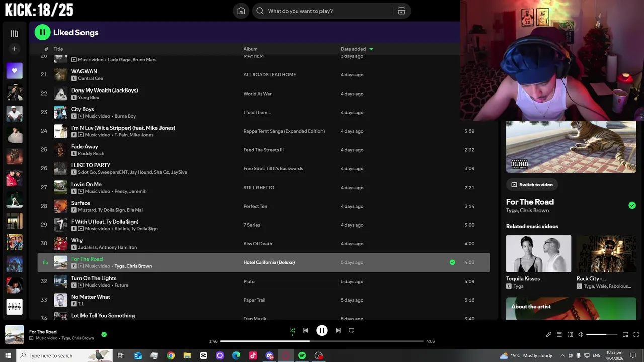Screen dimensions: 644x362
Task: Click Switch to video button
Action: pyautogui.click(x=532, y=185)
